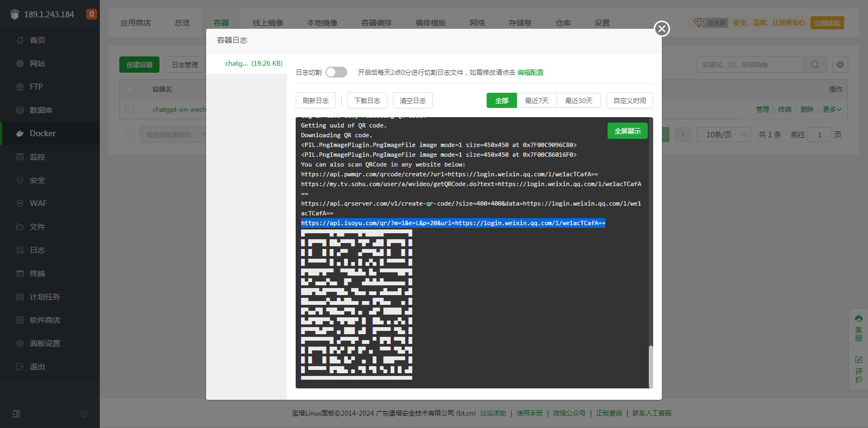Switch to the 应用商店 tab
The image size is (868, 428).
[136, 23]
